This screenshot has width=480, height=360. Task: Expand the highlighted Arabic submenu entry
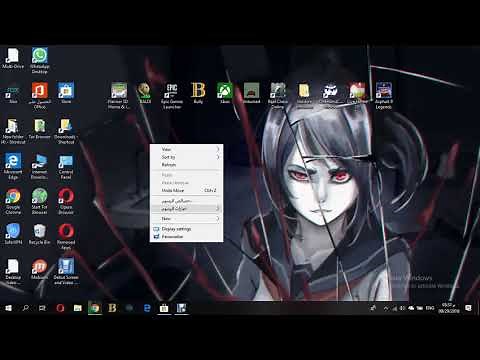pos(187,209)
